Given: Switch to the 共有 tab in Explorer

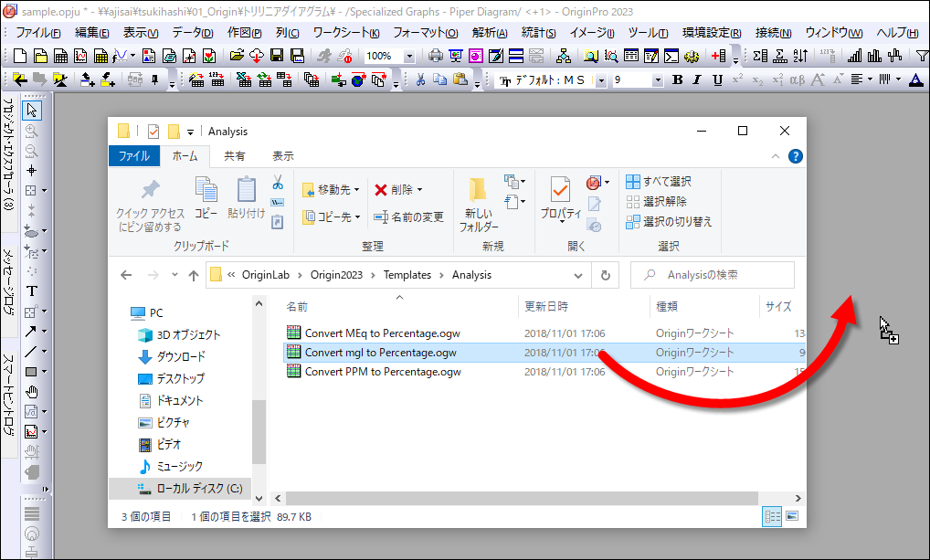Looking at the screenshot, I should [x=234, y=156].
